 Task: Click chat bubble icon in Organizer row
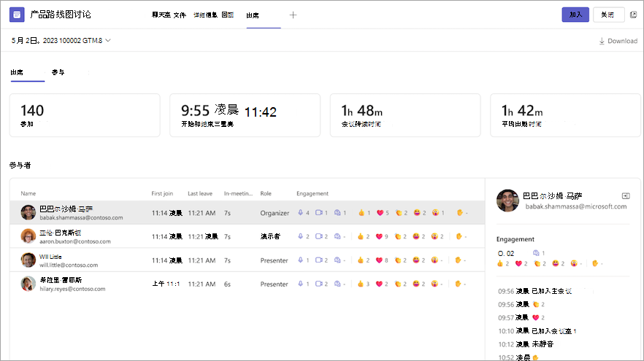coord(337,212)
